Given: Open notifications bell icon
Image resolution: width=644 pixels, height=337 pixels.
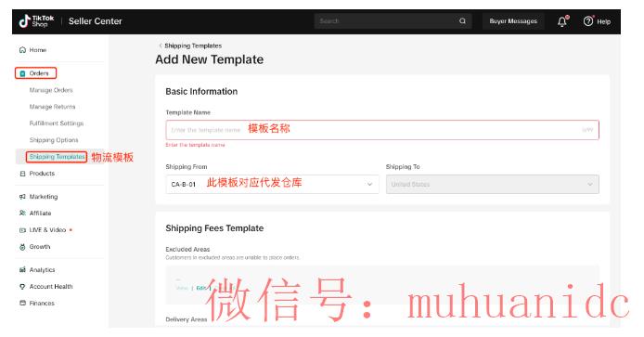Looking at the screenshot, I should point(562,21).
